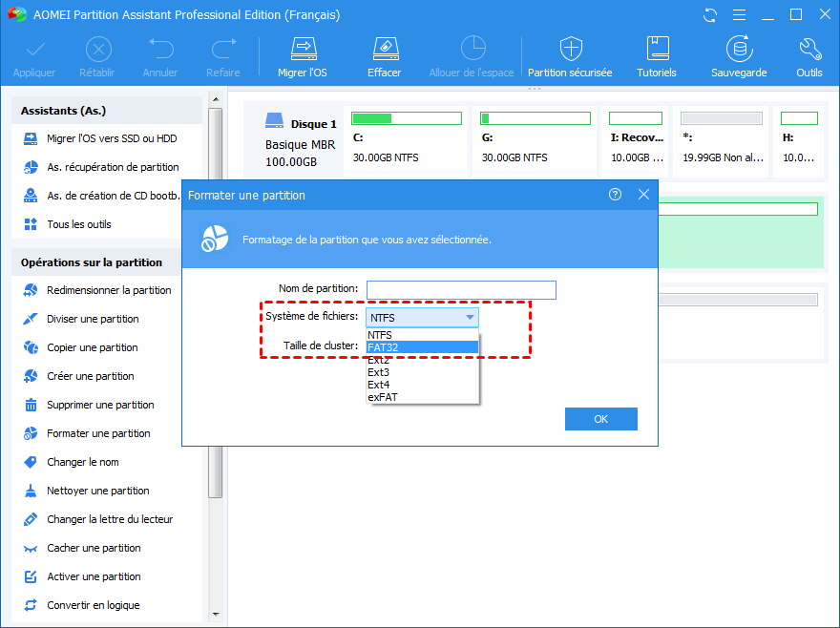
Task: Choose Cacher une partition
Action: (82, 548)
